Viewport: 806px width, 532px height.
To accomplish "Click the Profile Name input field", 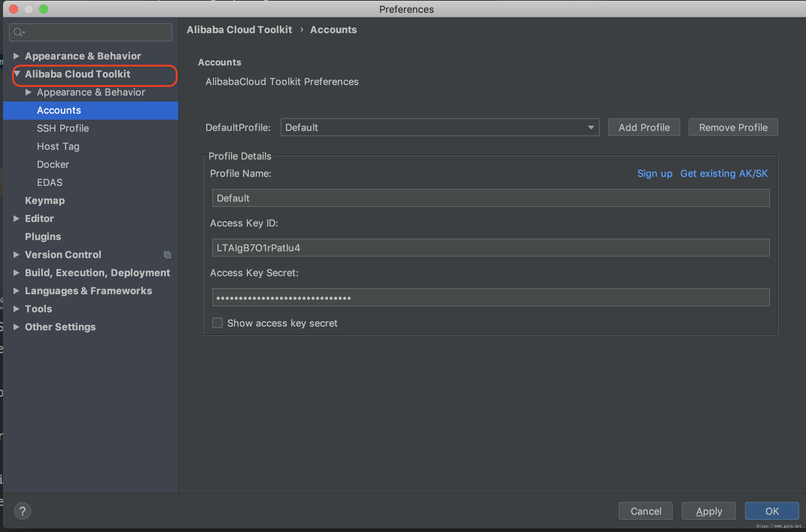I will (491, 198).
